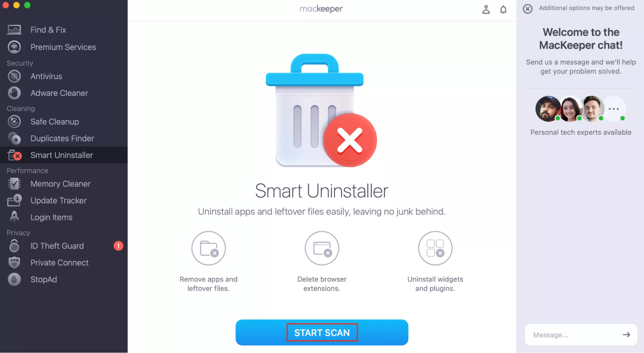The image size is (644, 353).
Task: Open the notifications bell icon
Action: click(x=503, y=9)
